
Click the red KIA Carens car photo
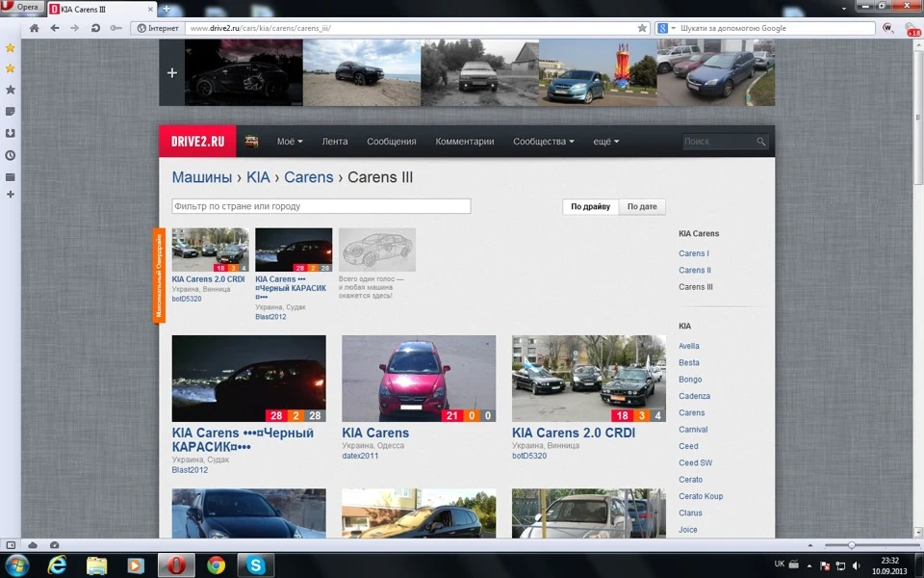coord(419,378)
